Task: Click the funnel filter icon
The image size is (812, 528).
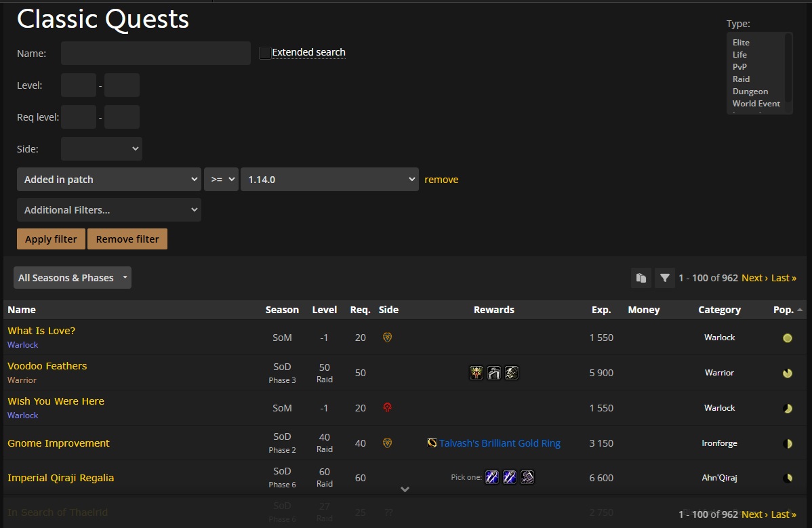Action: point(664,278)
